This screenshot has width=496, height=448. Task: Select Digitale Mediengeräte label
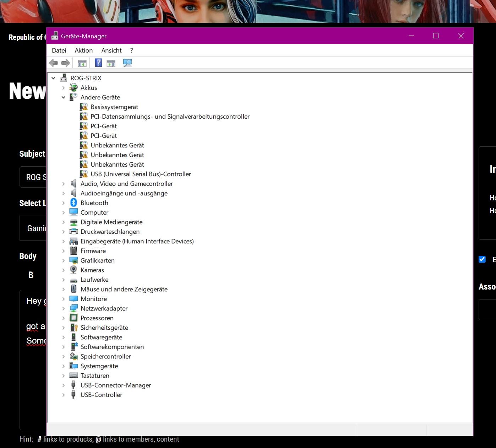tap(111, 222)
